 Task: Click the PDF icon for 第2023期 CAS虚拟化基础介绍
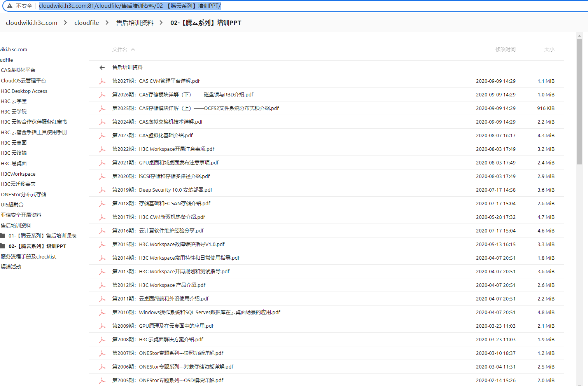pos(102,136)
